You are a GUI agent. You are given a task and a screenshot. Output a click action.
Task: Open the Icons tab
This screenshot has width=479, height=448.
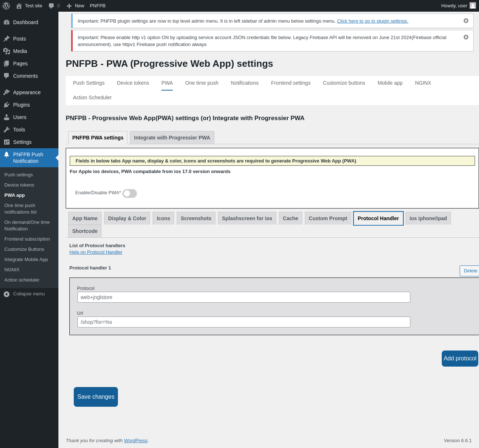[x=163, y=218]
